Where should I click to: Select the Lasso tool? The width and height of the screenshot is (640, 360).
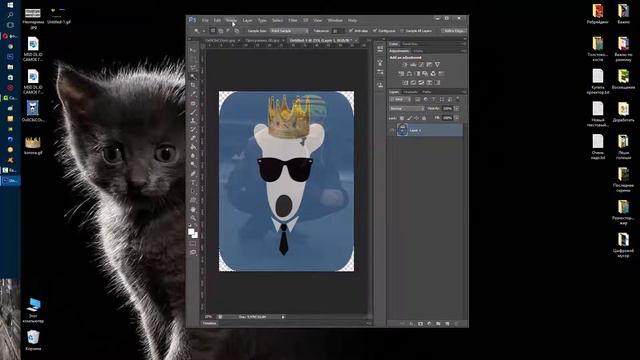pos(193,68)
